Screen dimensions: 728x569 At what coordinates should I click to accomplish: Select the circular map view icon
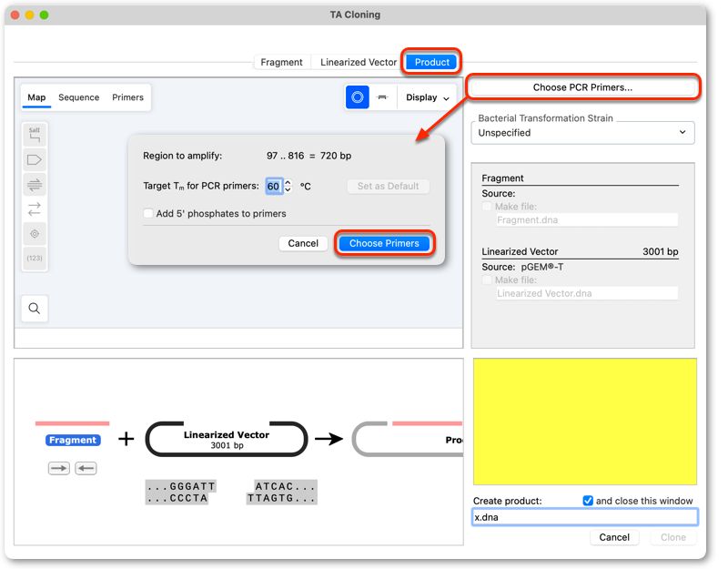point(357,97)
